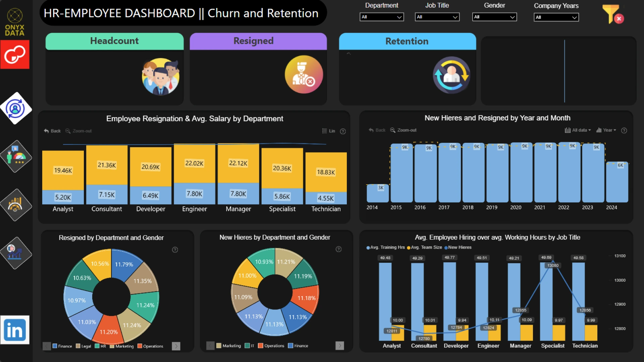Click the 11.79% slice in Resigned donut
This screenshot has width=644, height=362.
coord(124,264)
